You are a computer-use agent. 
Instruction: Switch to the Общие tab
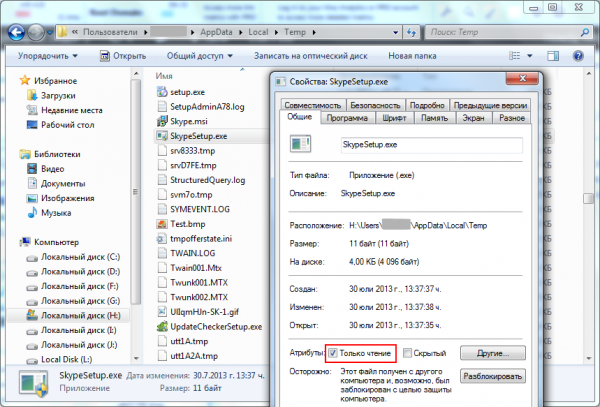pos(299,117)
